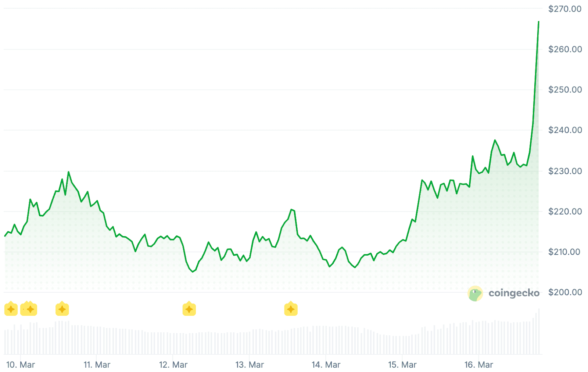The width and height of the screenshot is (588, 372).
Task: Select the $240.00 price axis label
Action: tap(565, 130)
